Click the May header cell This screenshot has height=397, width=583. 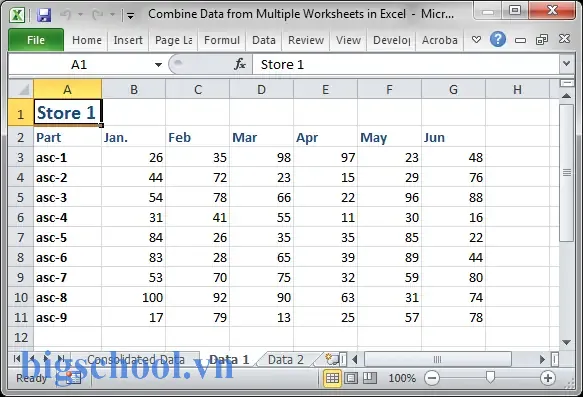(x=389, y=137)
